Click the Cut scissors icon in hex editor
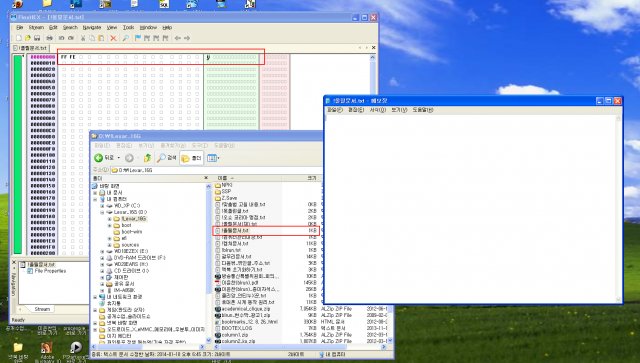 pyautogui.click(x=83, y=38)
